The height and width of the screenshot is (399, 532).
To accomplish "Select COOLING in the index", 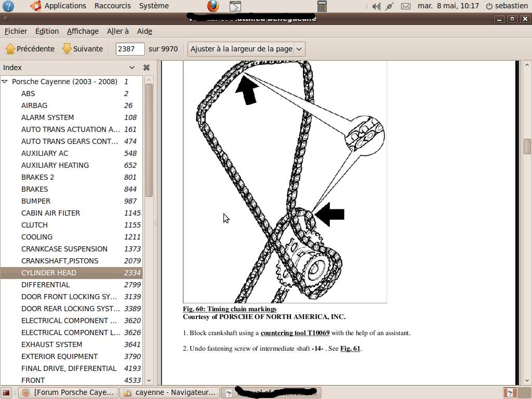I will click(x=71, y=237).
